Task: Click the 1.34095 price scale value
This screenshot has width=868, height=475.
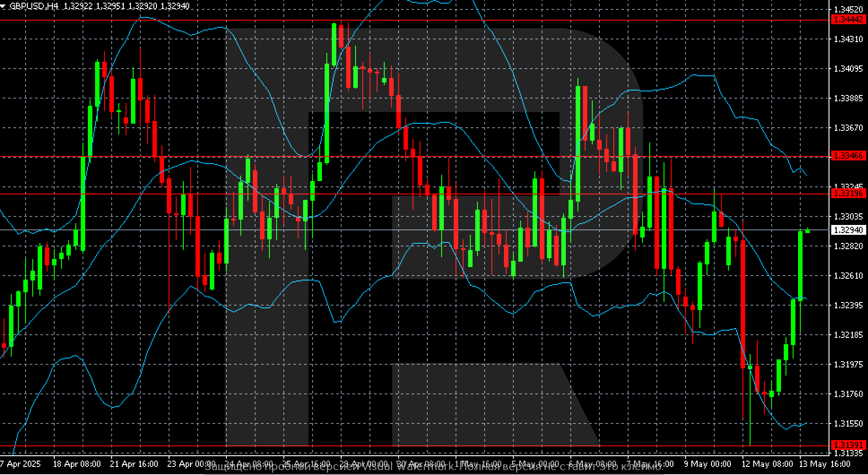Action: tap(848, 69)
